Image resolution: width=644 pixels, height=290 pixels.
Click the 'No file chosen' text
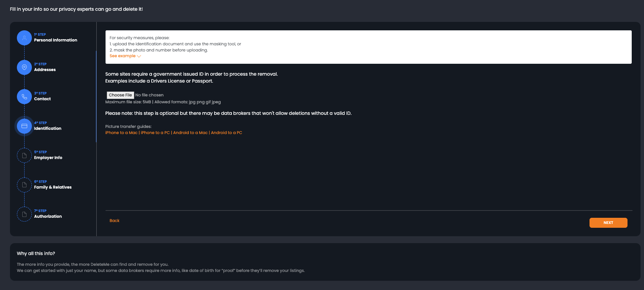(149, 95)
